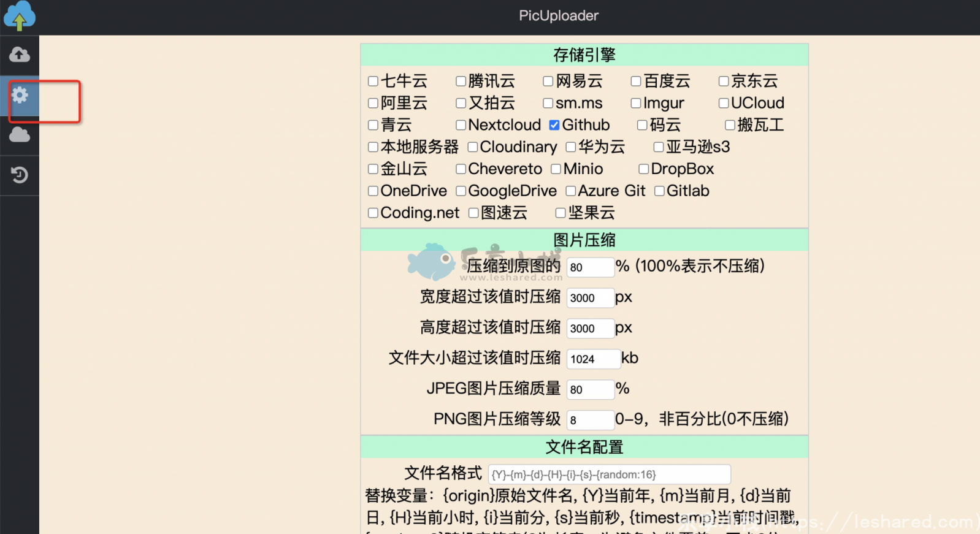Uncheck the Github storage engine
The image size is (980, 534).
[554, 125]
